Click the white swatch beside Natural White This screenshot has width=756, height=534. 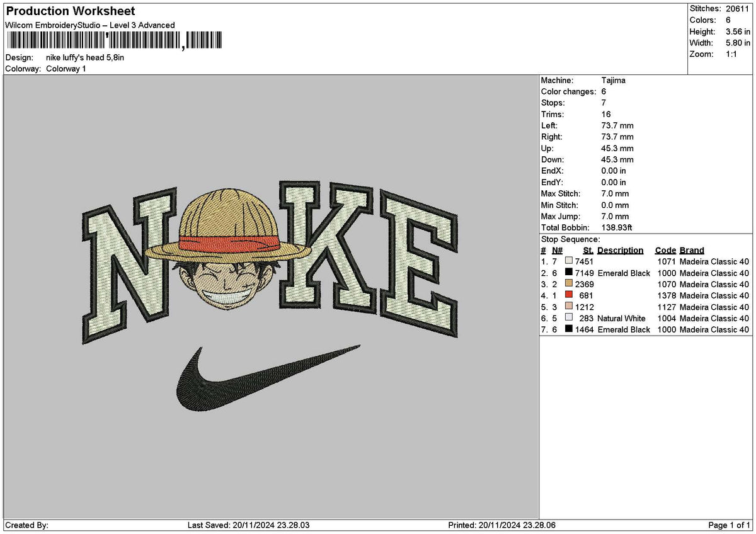point(569,318)
